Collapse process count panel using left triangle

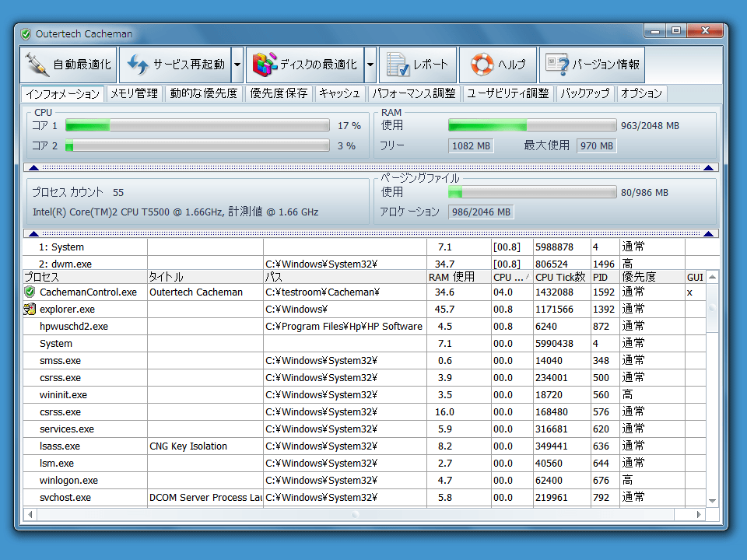point(33,233)
